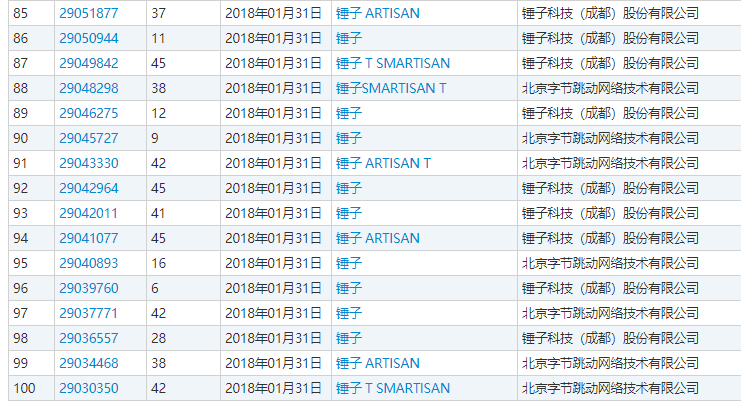Select applicant 锤子科技（成都）股份有限公司 in row 85

(x=610, y=13)
